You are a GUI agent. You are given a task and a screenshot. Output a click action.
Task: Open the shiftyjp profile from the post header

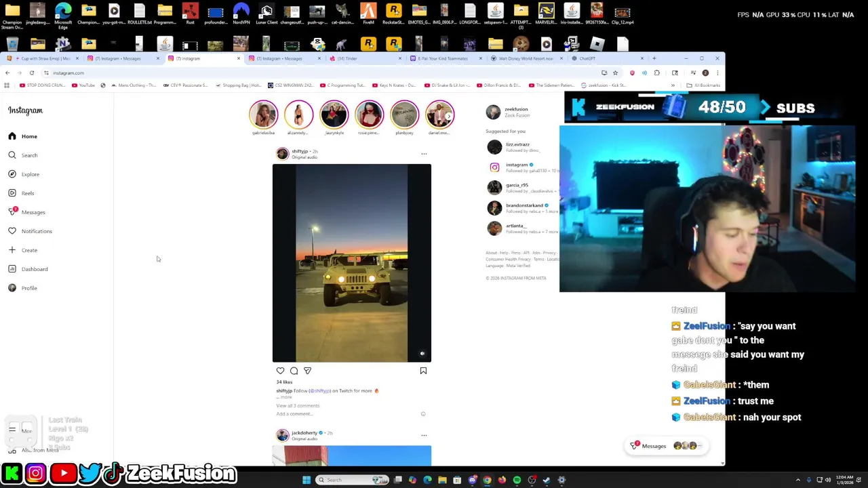pos(300,151)
